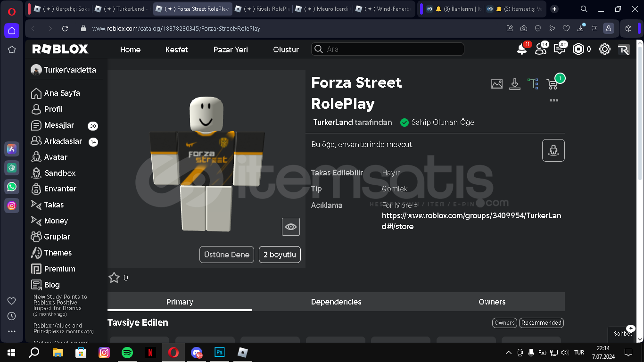The image size is (644, 362).
Task: Open Opera profile account icon
Action: click(x=609, y=28)
